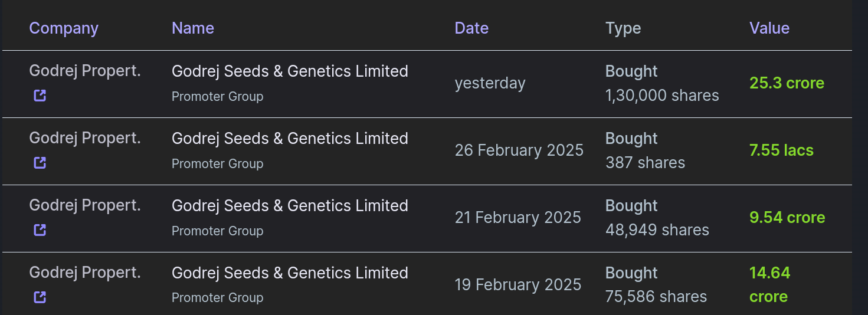Click the 7.55 lacs value
Image resolution: width=868 pixels, height=315 pixels.
(x=781, y=150)
